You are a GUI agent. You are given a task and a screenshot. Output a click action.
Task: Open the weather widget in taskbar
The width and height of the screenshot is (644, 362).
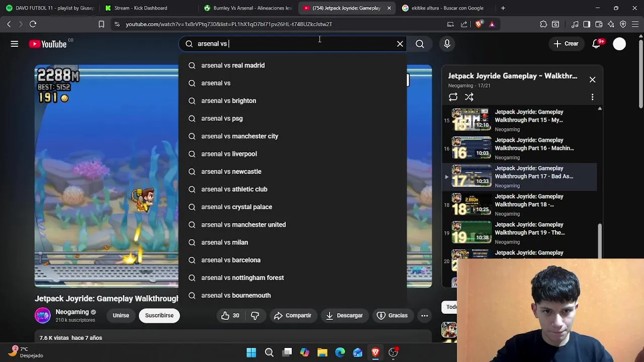[26, 352]
